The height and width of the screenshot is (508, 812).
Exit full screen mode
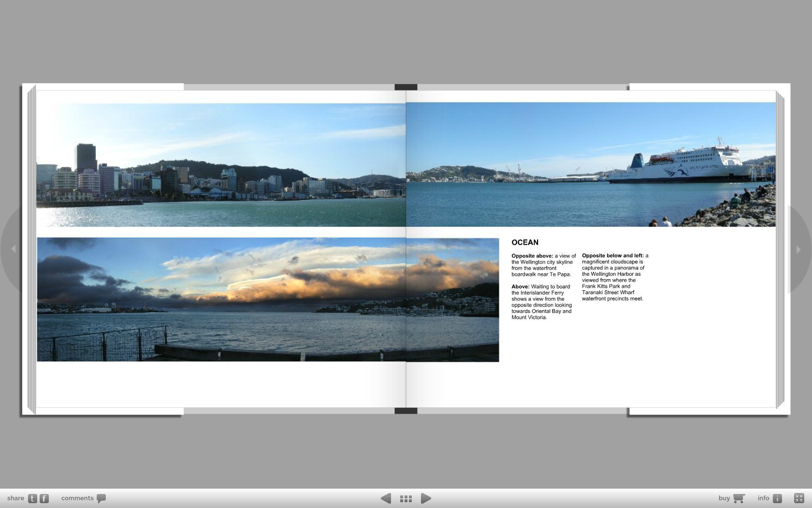[x=799, y=498]
